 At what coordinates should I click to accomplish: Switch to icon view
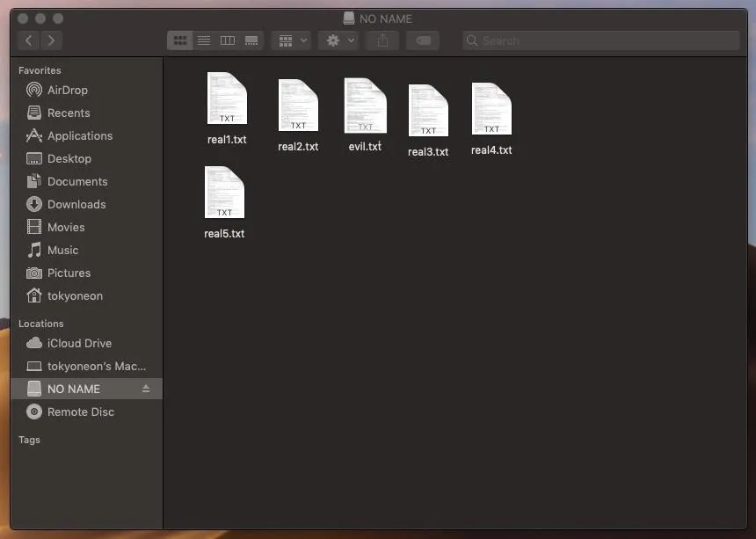coord(180,40)
